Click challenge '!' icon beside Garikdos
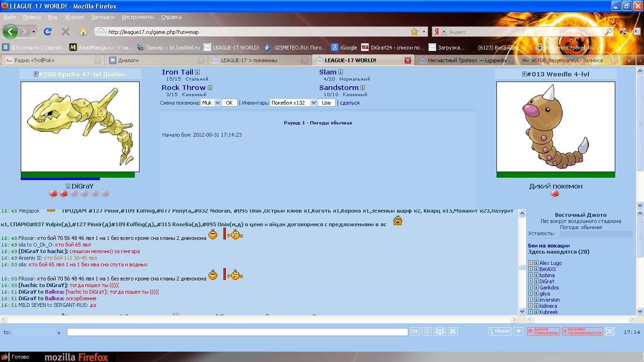Image resolution: width=644 pixels, height=362 pixels. click(x=530, y=288)
